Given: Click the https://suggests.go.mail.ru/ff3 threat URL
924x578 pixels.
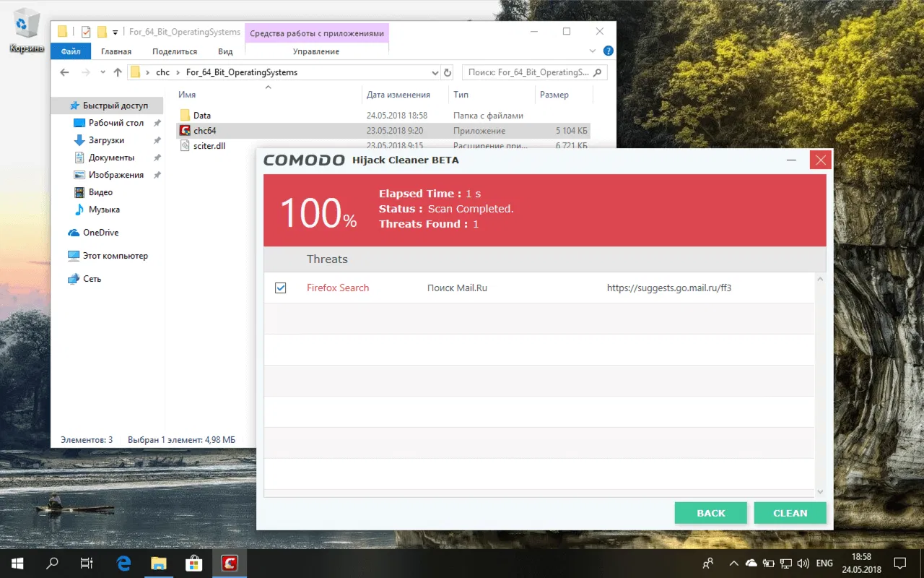Looking at the screenshot, I should [x=669, y=288].
